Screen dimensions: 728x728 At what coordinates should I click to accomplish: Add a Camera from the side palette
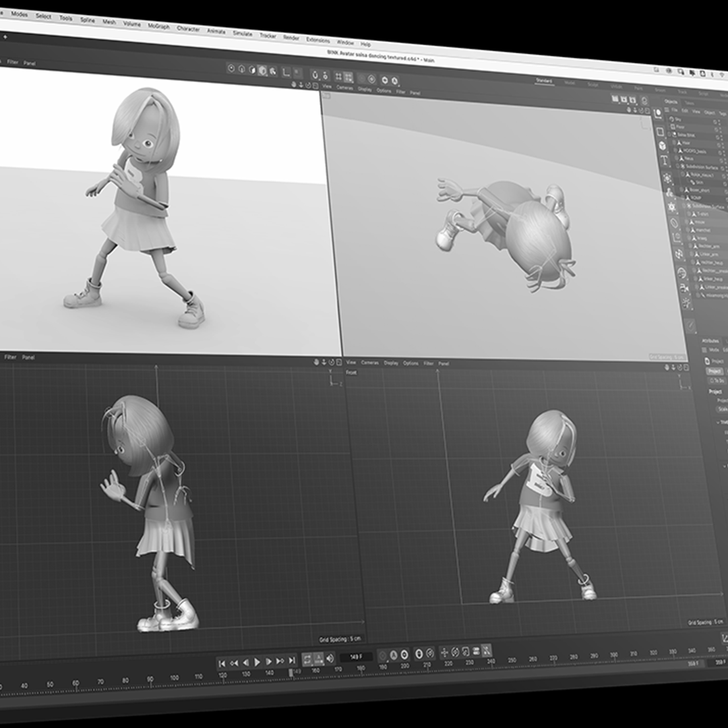click(x=684, y=289)
